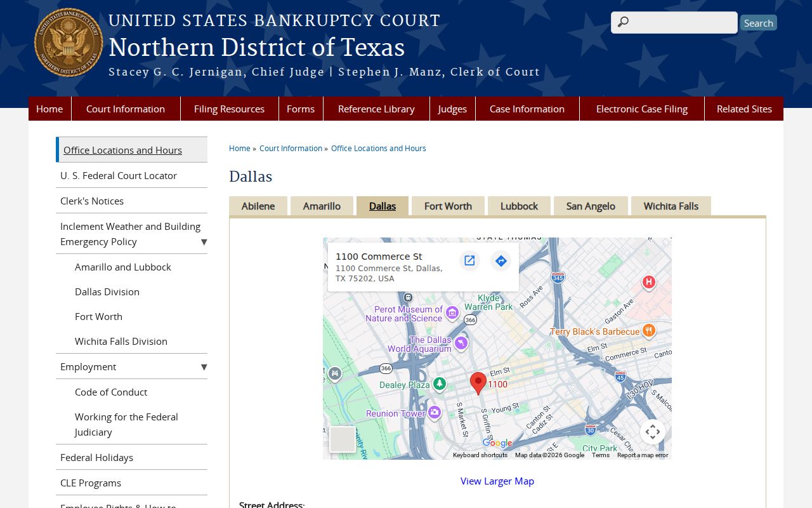Viewport: 812px width, 508px height.
Task: Click the blue directions arrow icon
Action: [x=501, y=260]
